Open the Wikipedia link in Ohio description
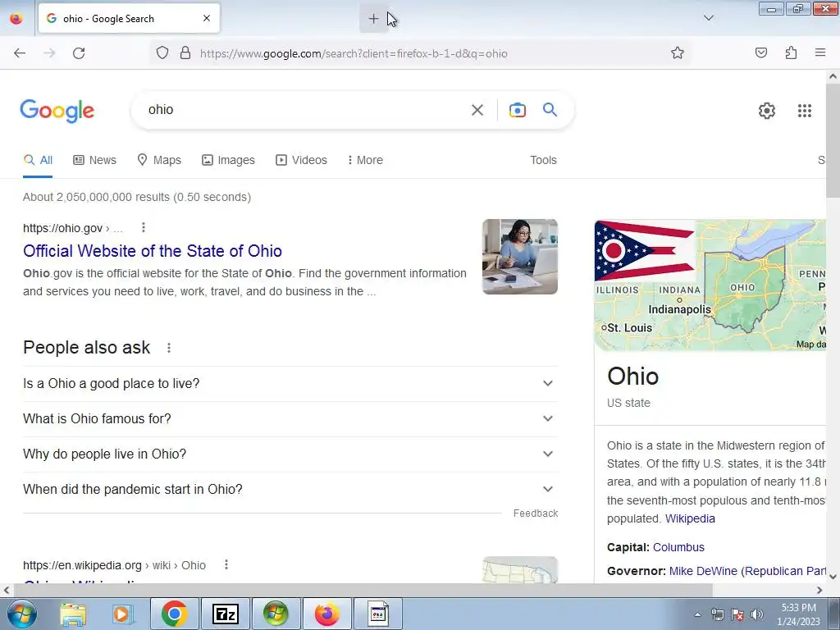The width and height of the screenshot is (840, 630). click(690, 518)
